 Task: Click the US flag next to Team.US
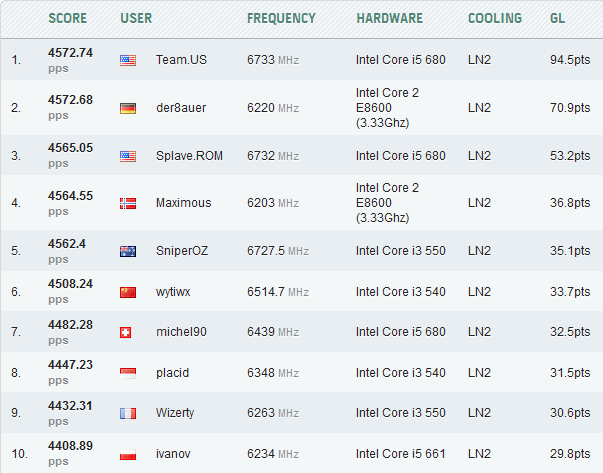(128, 60)
